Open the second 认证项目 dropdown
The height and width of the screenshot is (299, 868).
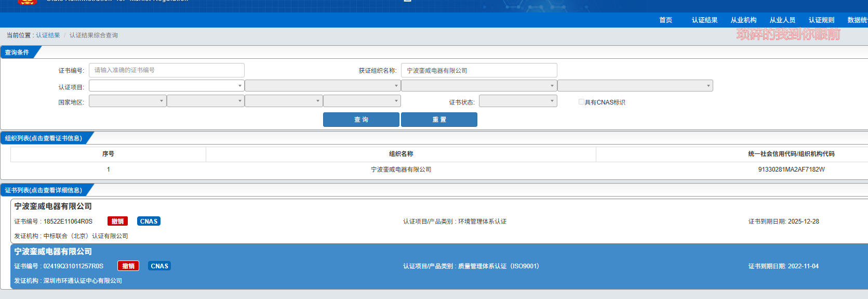[323, 85]
